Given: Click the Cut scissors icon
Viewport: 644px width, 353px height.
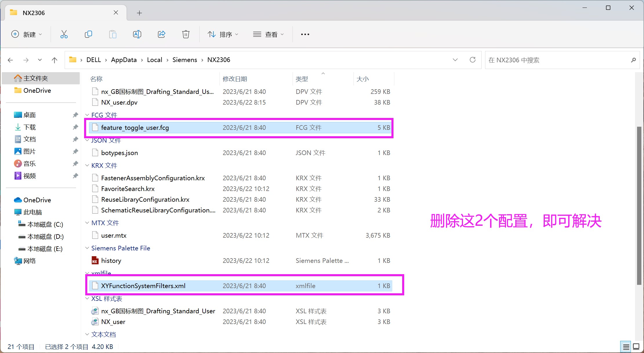Looking at the screenshot, I should (x=64, y=34).
